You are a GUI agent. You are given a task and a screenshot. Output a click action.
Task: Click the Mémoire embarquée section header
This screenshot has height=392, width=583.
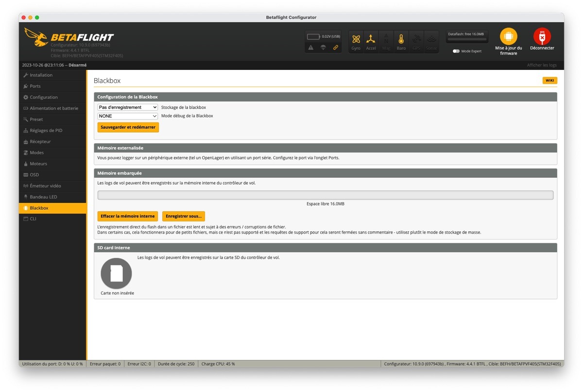326,173
